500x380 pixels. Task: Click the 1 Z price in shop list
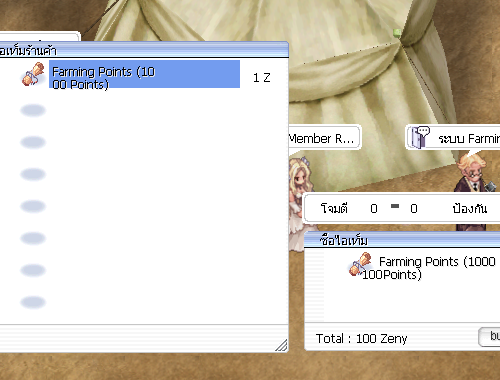click(x=262, y=78)
